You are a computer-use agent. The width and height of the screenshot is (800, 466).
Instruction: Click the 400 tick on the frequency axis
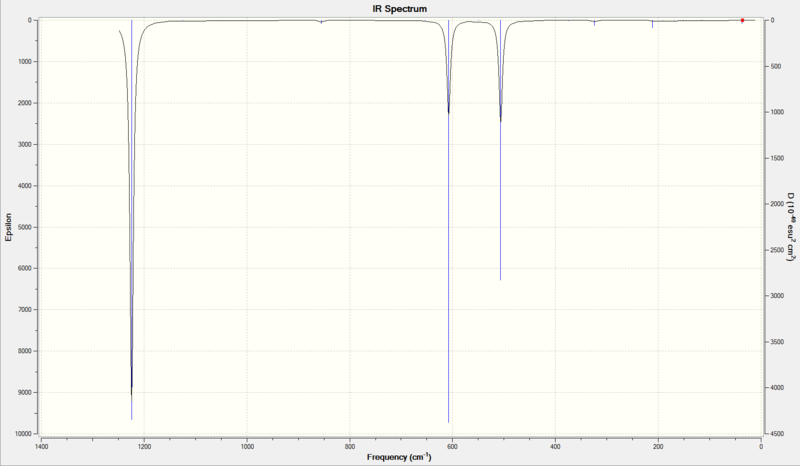[x=555, y=447]
